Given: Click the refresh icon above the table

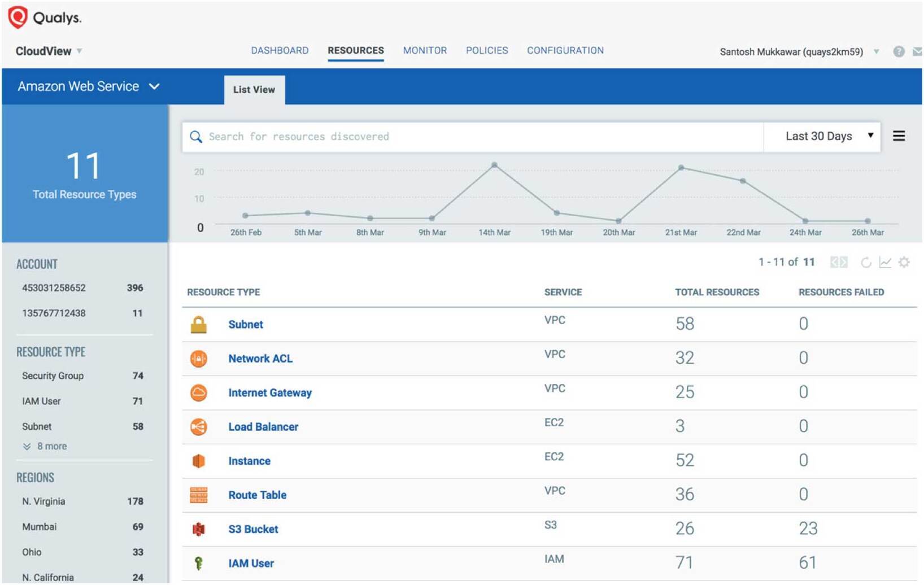Looking at the screenshot, I should pyautogui.click(x=866, y=263).
